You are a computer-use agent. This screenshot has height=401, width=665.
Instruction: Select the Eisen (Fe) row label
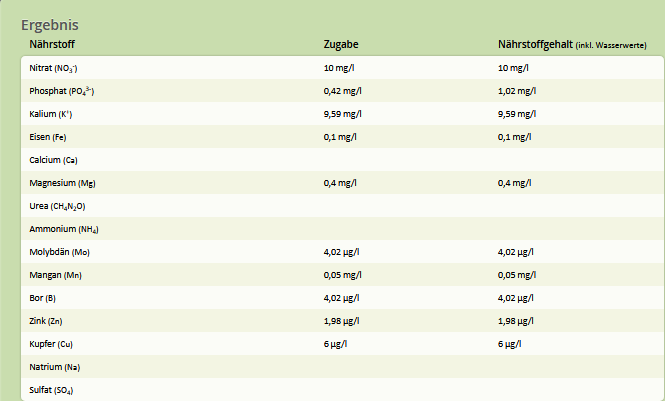coord(48,137)
